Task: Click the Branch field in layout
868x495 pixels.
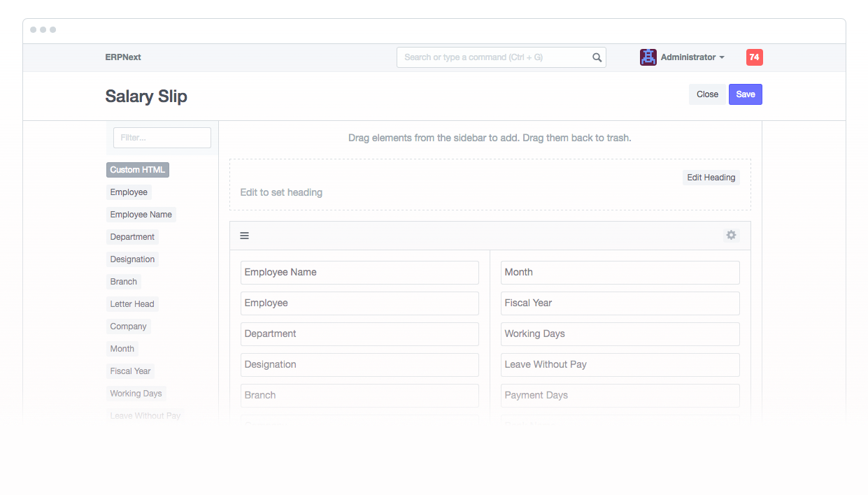Action: (x=360, y=396)
